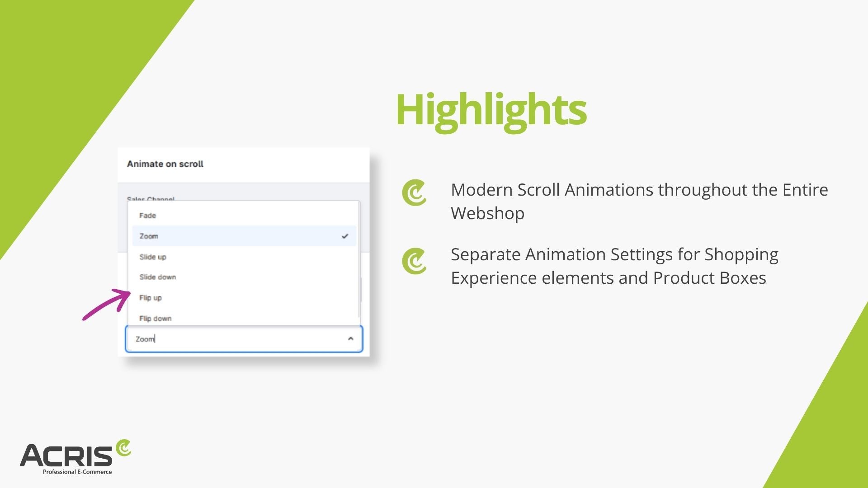
Task: Click the small green swirl above ACRIS text
Action: point(123,448)
